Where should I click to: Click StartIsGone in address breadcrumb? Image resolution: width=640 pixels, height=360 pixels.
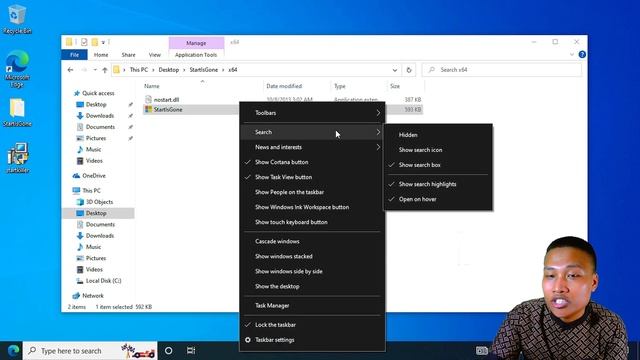point(204,70)
